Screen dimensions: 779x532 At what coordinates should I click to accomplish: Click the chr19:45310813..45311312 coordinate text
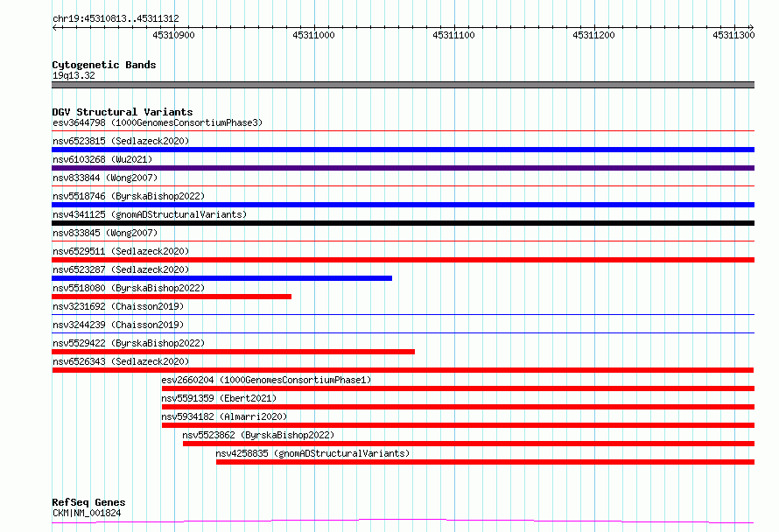[116, 19]
